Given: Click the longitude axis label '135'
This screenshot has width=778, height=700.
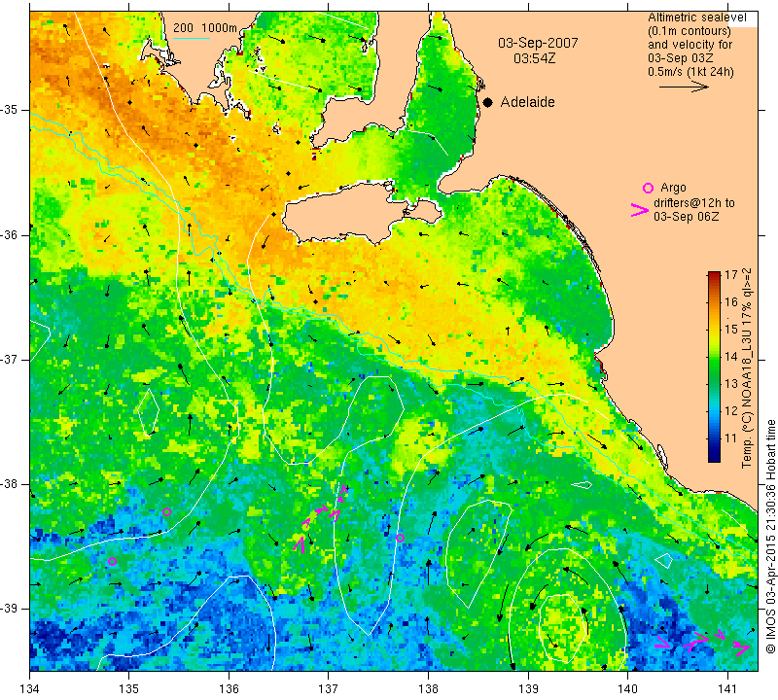Looking at the screenshot, I should 129,689.
